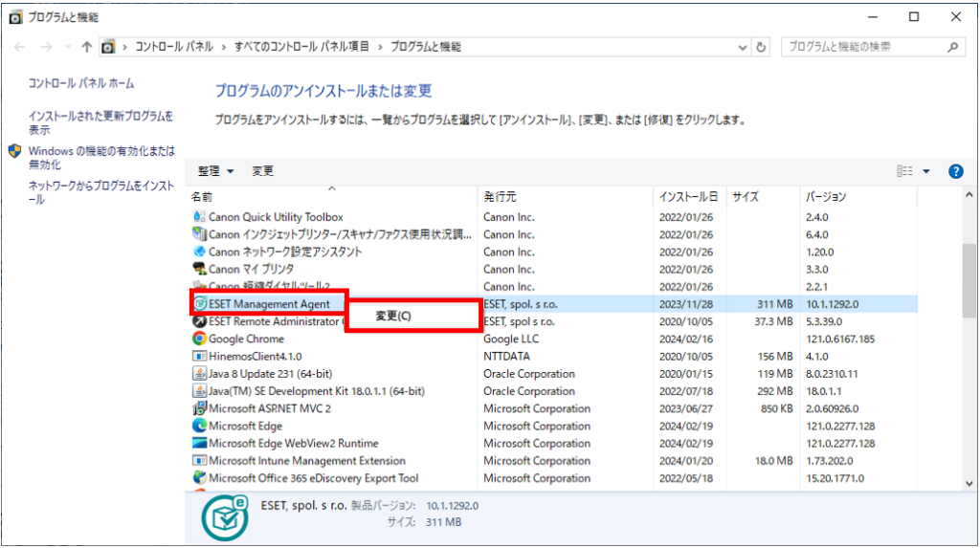Viewport: 980px width, 548px height.
Task: Click the Canon Quick Utility Toolbox icon
Action: click(199, 217)
